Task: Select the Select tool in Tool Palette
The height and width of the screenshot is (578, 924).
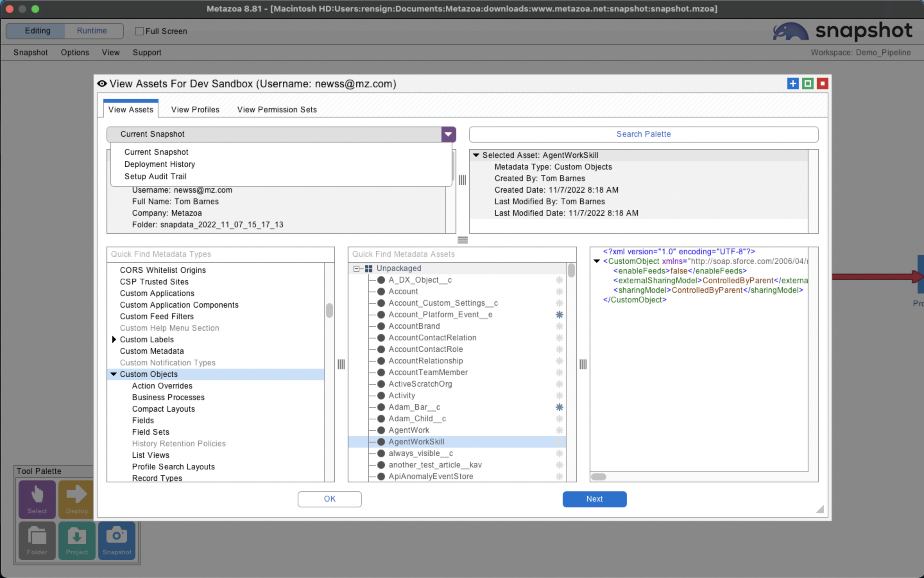Action: point(37,499)
